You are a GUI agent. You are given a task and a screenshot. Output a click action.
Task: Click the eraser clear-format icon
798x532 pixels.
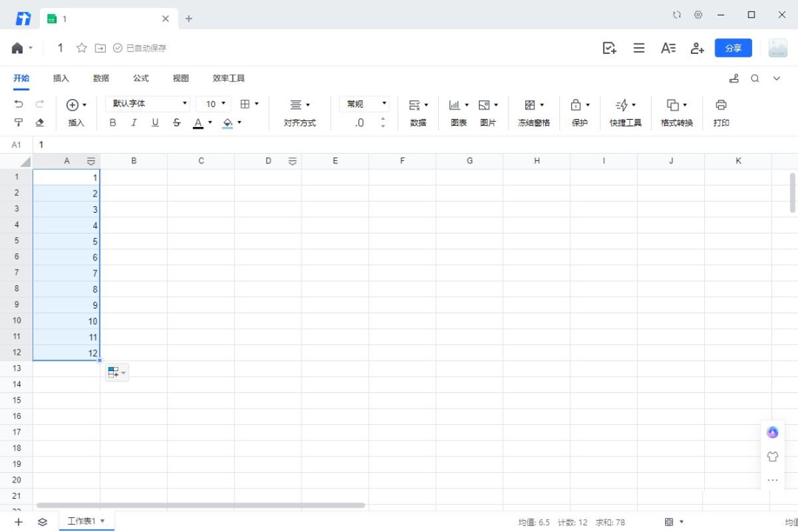pos(40,123)
